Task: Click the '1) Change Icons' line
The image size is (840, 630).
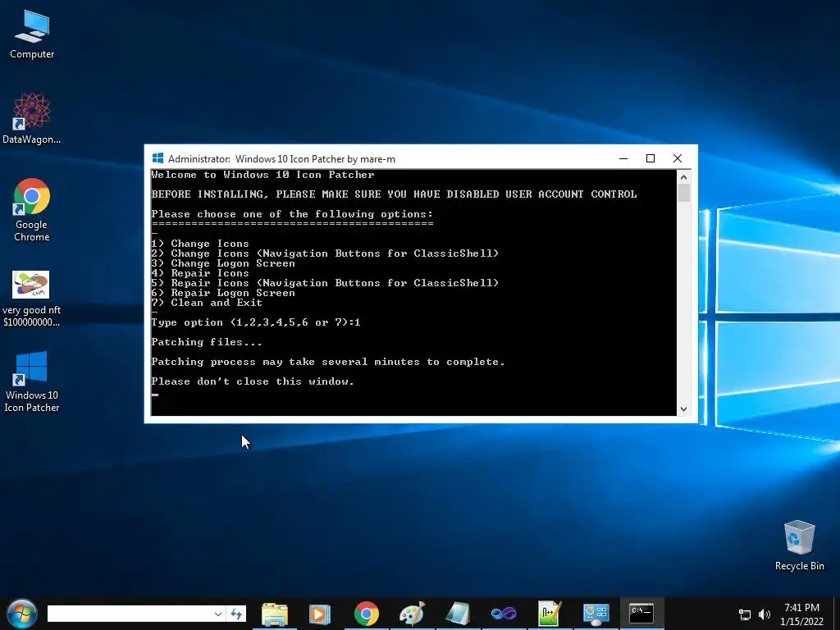Action: [200, 244]
